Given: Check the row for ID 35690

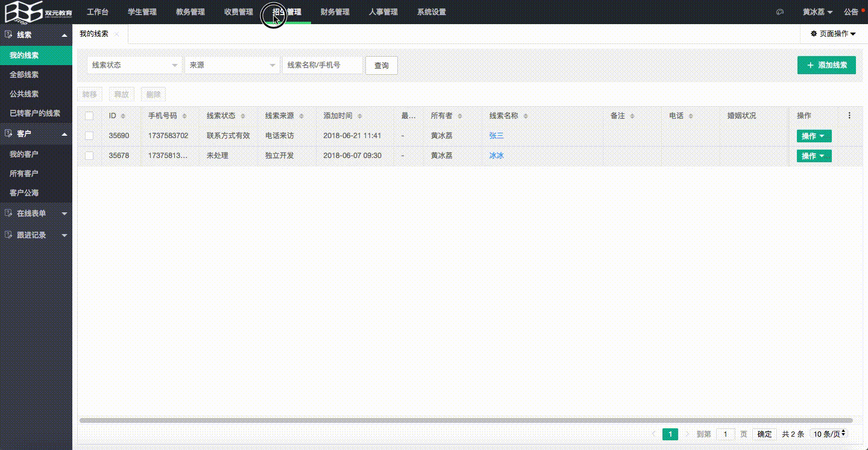Looking at the screenshot, I should [89, 136].
